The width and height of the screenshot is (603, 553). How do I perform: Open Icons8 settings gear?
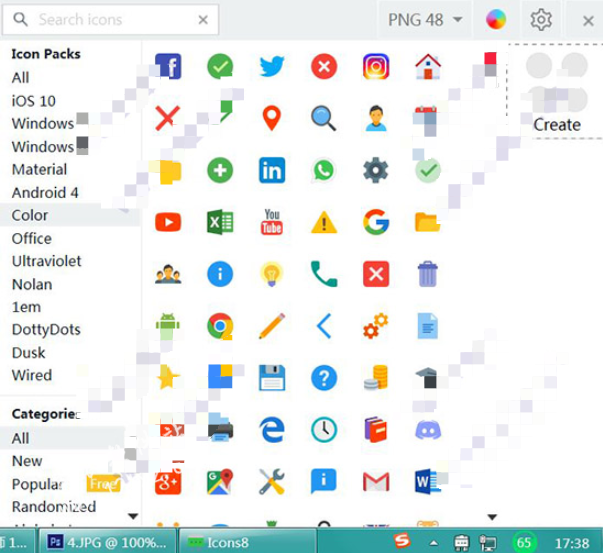coord(541,20)
